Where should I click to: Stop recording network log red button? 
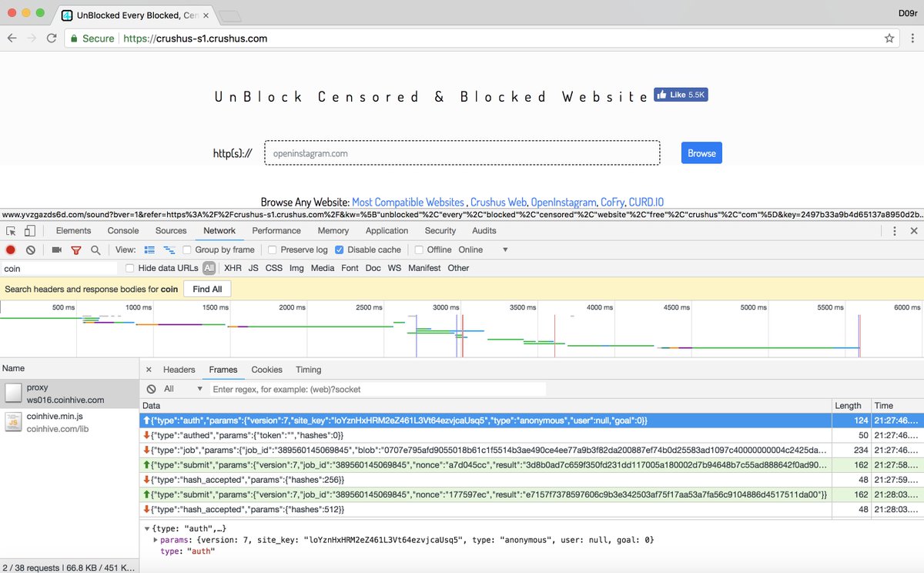point(11,250)
